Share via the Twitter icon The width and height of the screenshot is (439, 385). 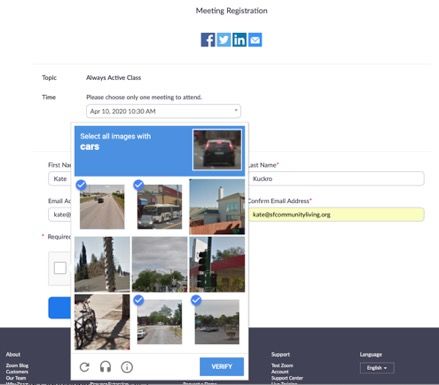[224, 40]
